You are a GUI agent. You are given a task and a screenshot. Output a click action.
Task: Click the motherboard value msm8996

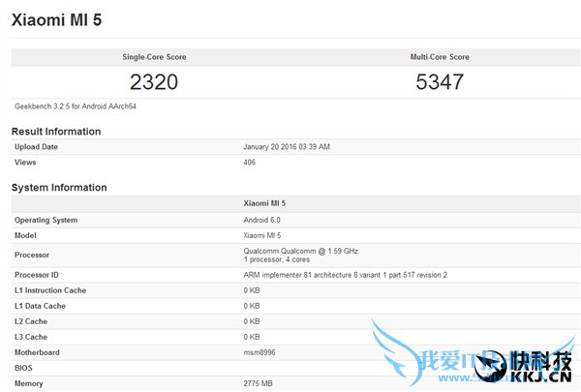(x=260, y=352)
